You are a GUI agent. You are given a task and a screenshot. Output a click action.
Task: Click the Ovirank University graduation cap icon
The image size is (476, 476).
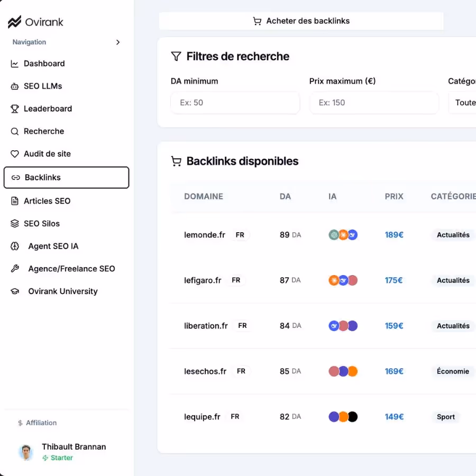pyautogui.click(x=15, y=291)
